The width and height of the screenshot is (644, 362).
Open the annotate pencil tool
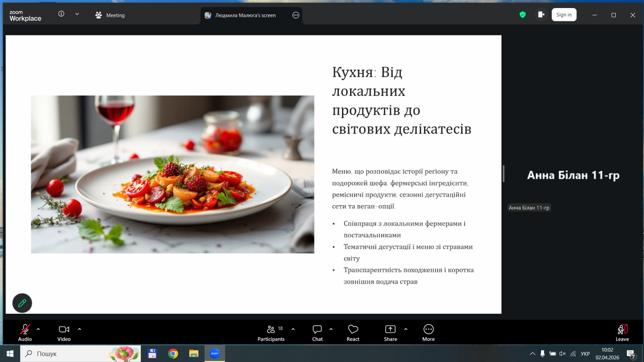tap(22, 303)
